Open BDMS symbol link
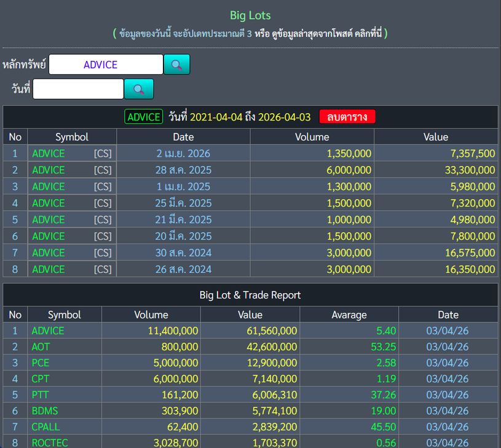Image resolution: width=501 pixels, height=448 pixels. pos(45,411)
